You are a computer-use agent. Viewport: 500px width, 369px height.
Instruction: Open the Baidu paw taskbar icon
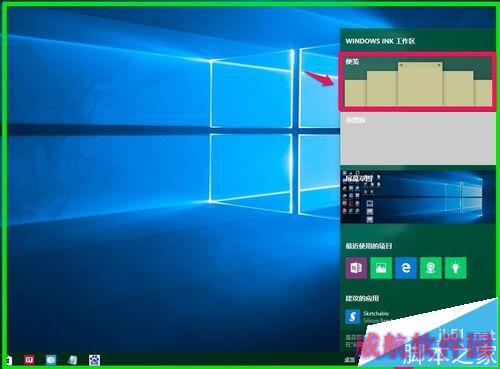coord(94,360)
